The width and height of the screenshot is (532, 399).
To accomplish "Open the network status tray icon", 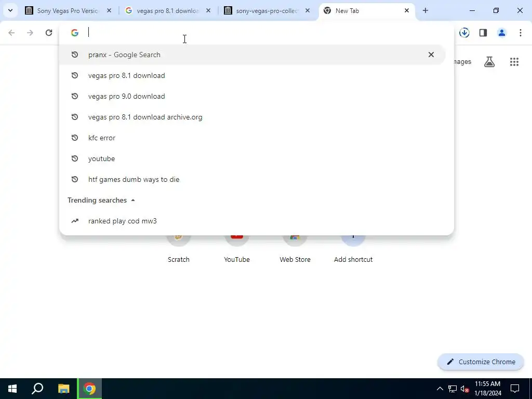I will 453,389.
